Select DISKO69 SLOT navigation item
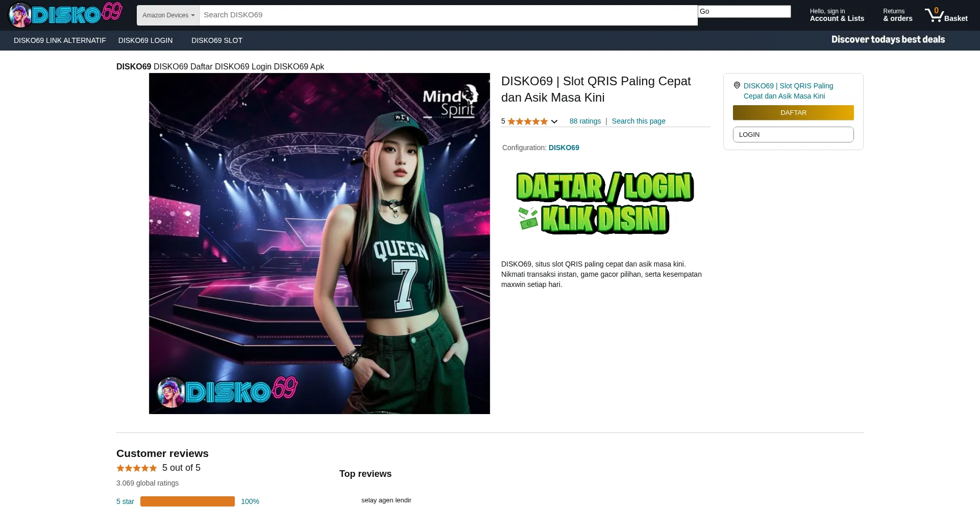Screen dimensions: 980x507 pos(217,40)
